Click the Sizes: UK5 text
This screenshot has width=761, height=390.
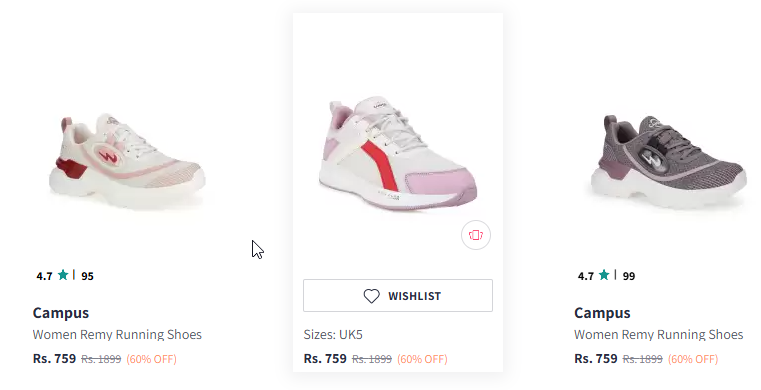pos(333,335)
